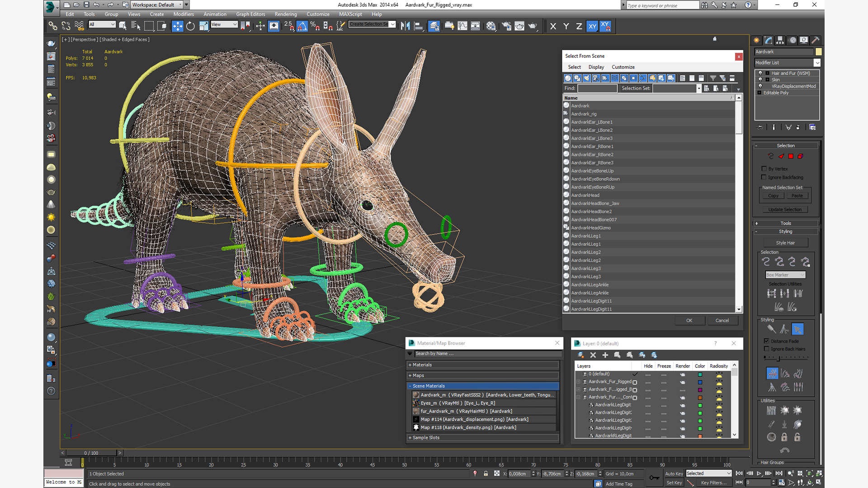The width and height of the screenshot is (868, 488).
Task: Click the Style Hair button
Action: click(x=785, y=243)
